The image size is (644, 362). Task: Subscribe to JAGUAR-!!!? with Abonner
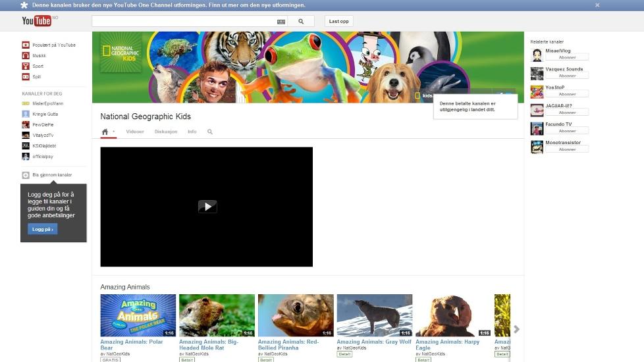click(x=567, y=113)
